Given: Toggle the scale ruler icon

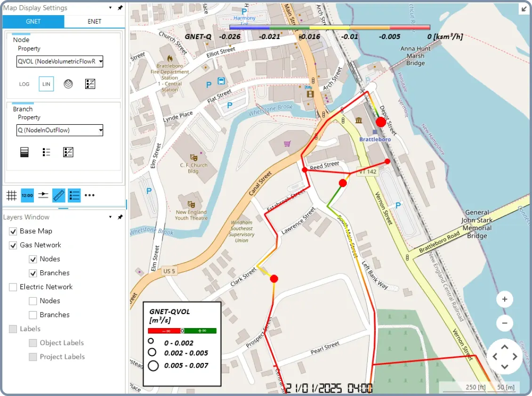Looking at the screenshot, I should pyautogui.click(x=59, y=195).
